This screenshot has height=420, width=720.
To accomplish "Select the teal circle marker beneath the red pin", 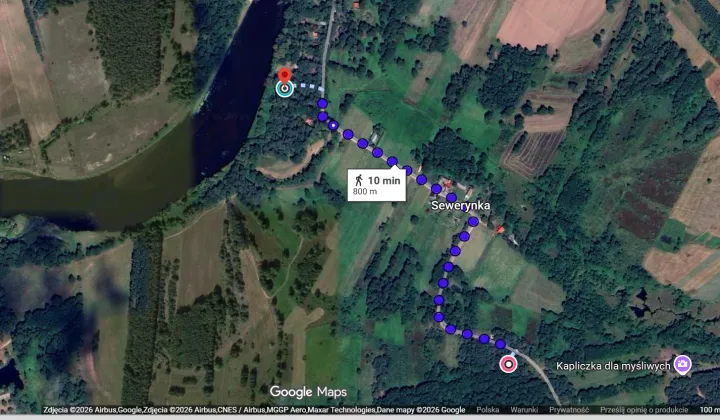I will (x=285, y=89).
